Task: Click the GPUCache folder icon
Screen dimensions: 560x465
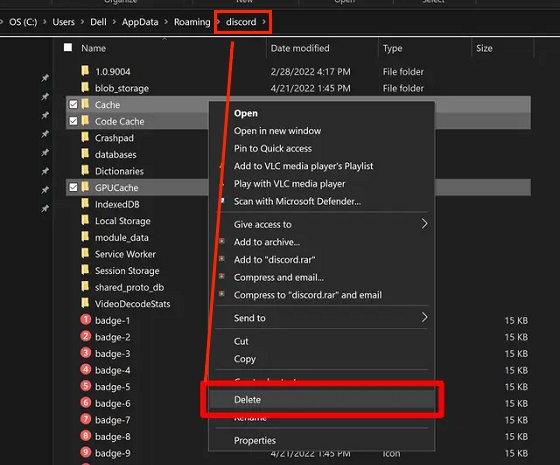Action: [x=85, y=187]
